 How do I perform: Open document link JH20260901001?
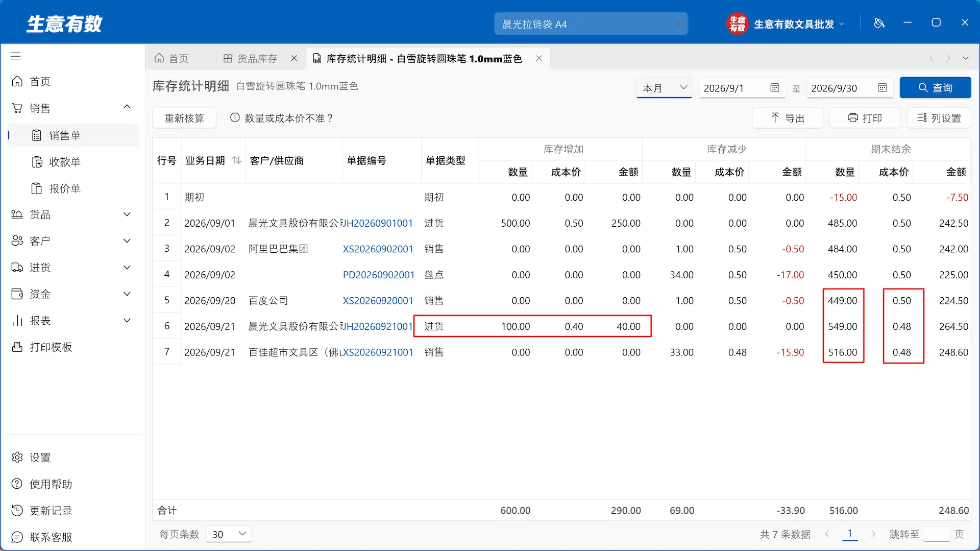[x=379, y=223]
